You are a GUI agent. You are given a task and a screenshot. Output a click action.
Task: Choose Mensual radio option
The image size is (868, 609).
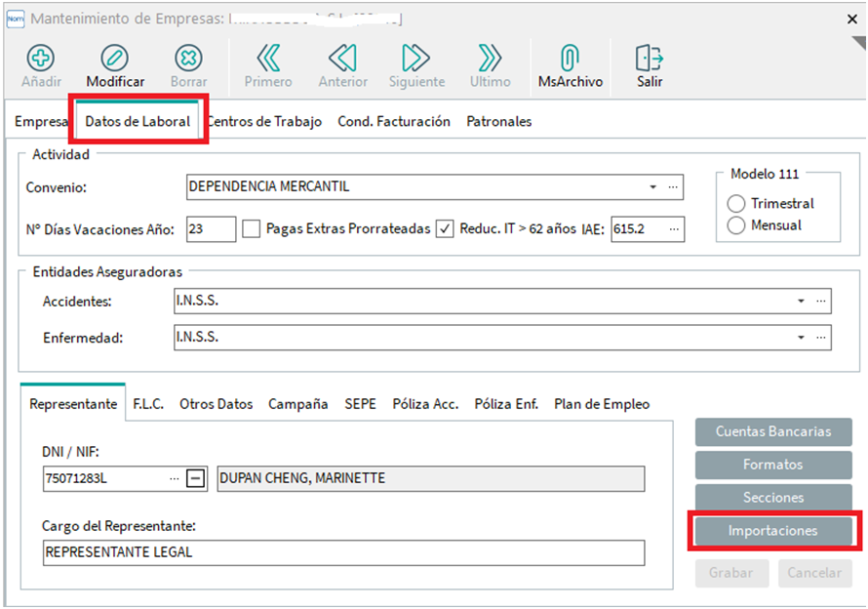738,225
